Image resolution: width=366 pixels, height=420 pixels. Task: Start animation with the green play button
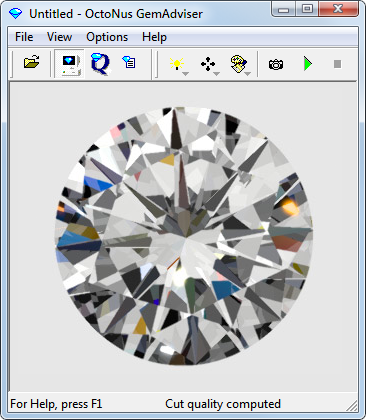[x=308, y=64]
